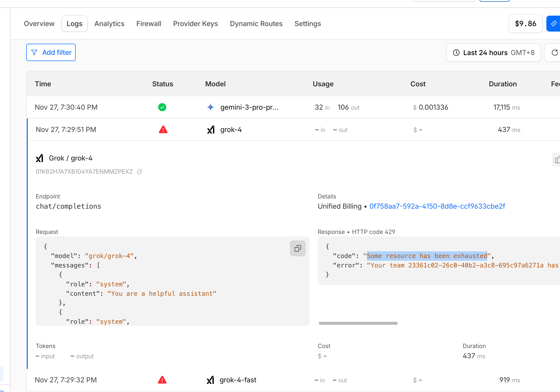Image resolution: width=560 pixels, height=392 pixels.
Task: Click the thumbs-up feedback icon
Action: coord(557,160)
